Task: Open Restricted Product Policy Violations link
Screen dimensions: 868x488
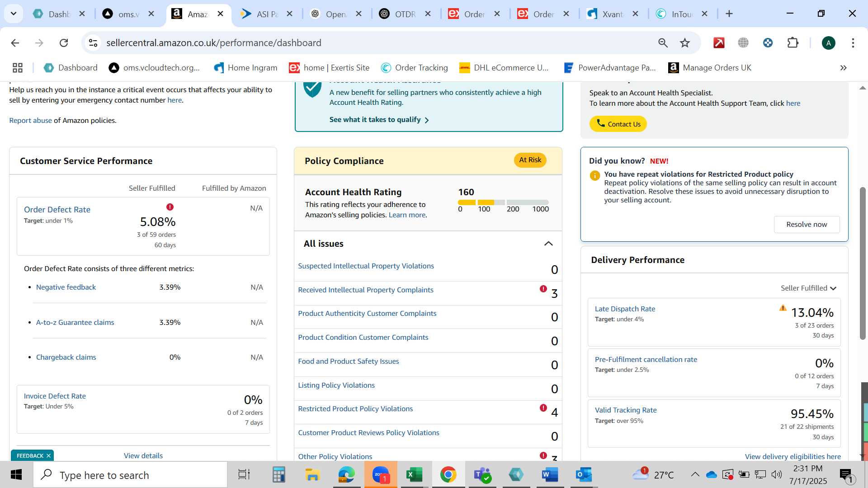Action: pyautogui.click(x=355, y=409)
